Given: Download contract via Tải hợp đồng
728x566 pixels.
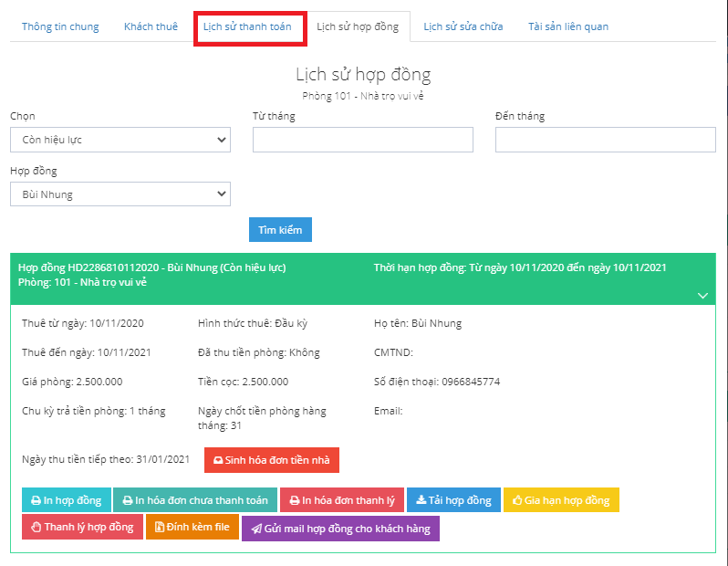Looking at the screenshot, I should pos(453,500).
